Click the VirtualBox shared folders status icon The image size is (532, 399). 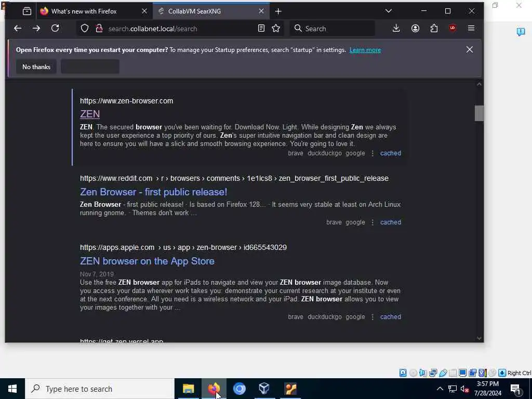(x=453, y=373)
